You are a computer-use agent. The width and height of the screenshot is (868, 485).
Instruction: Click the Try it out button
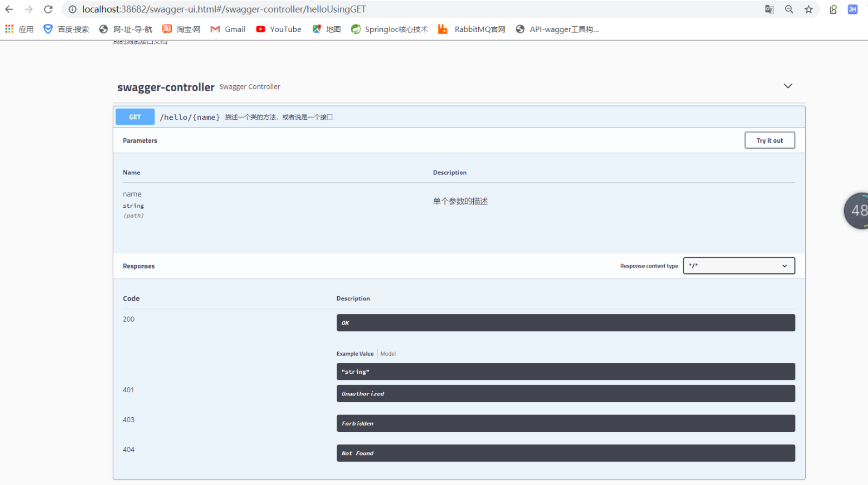[769, 141]
